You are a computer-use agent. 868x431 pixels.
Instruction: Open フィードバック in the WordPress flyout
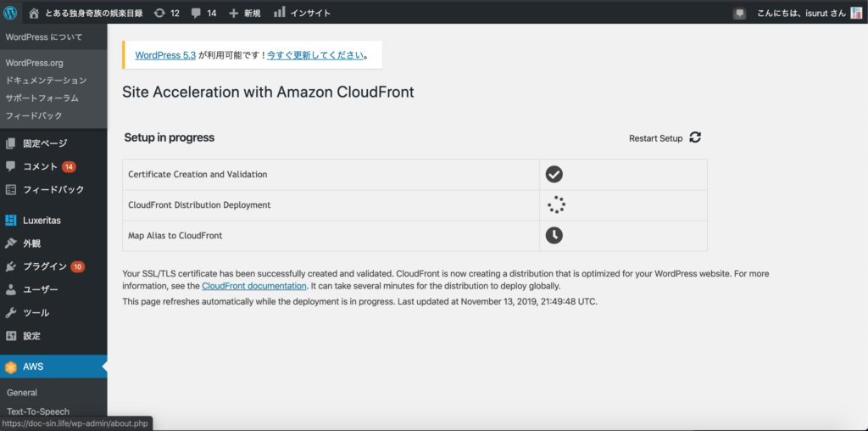pos(34,115)
